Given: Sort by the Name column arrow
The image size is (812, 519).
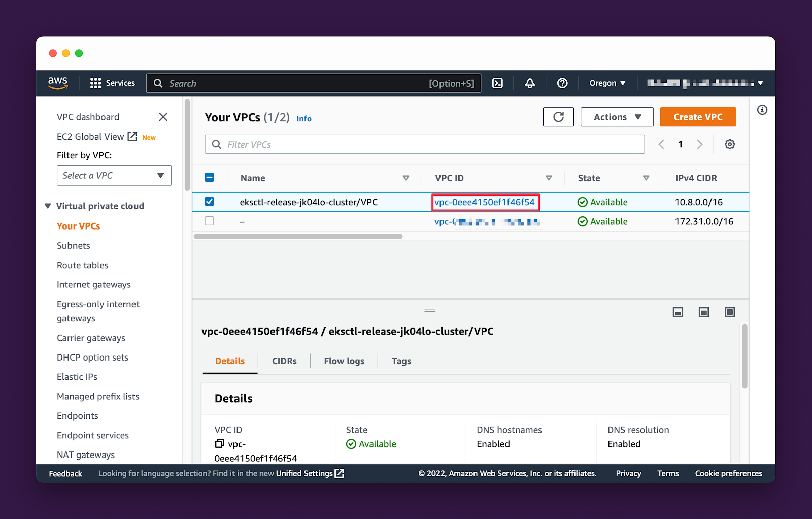Looking at the screenshot, I should pos(406,178).
